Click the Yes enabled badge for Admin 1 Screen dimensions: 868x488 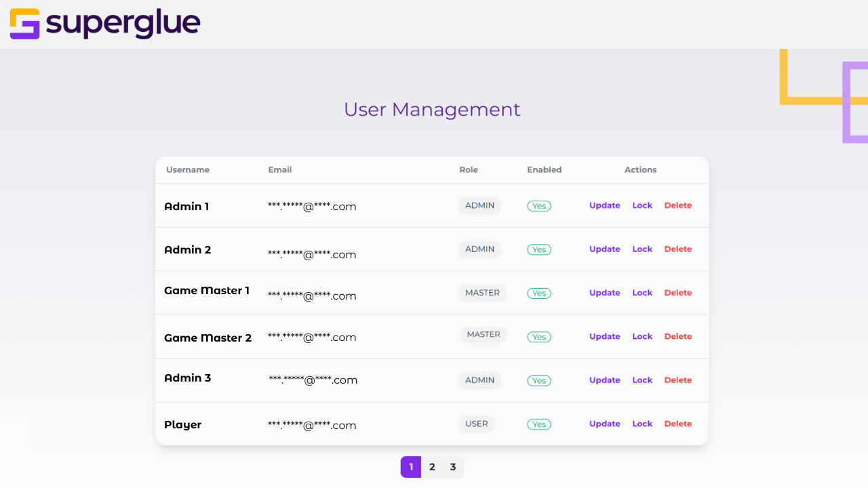click(539, 206)
